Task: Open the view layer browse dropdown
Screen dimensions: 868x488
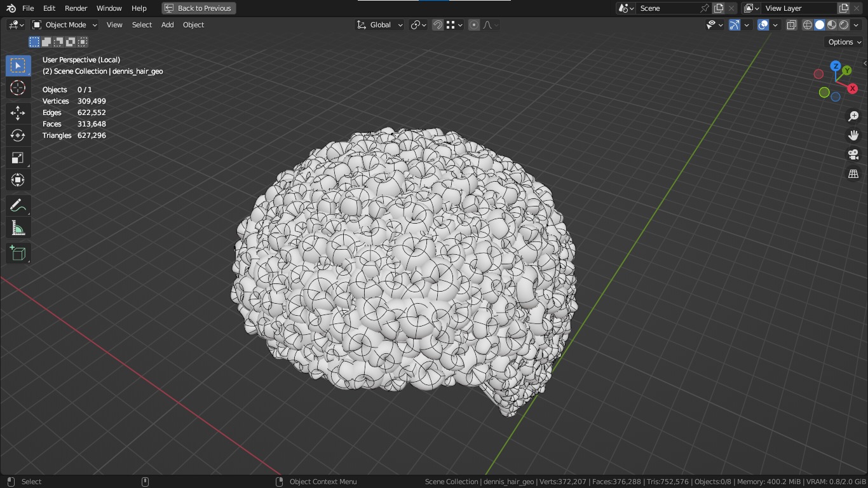Action: 752,8
